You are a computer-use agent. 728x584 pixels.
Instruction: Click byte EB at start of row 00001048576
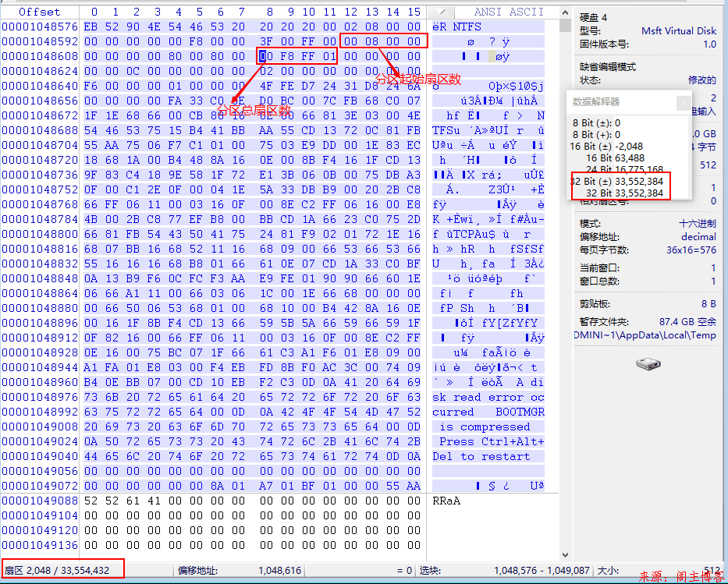91,27
